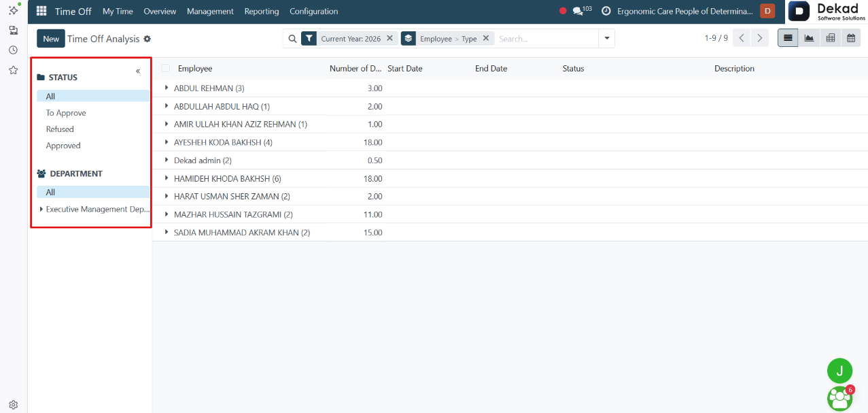Tick the select-all checkbox in header
The height and width of the screenshot is (413, 868).
click(166, 68)
